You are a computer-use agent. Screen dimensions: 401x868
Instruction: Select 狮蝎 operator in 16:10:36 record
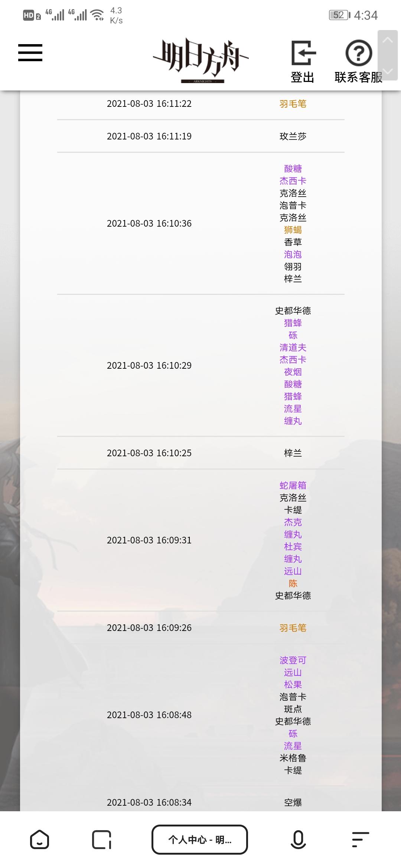click(293, 230)
